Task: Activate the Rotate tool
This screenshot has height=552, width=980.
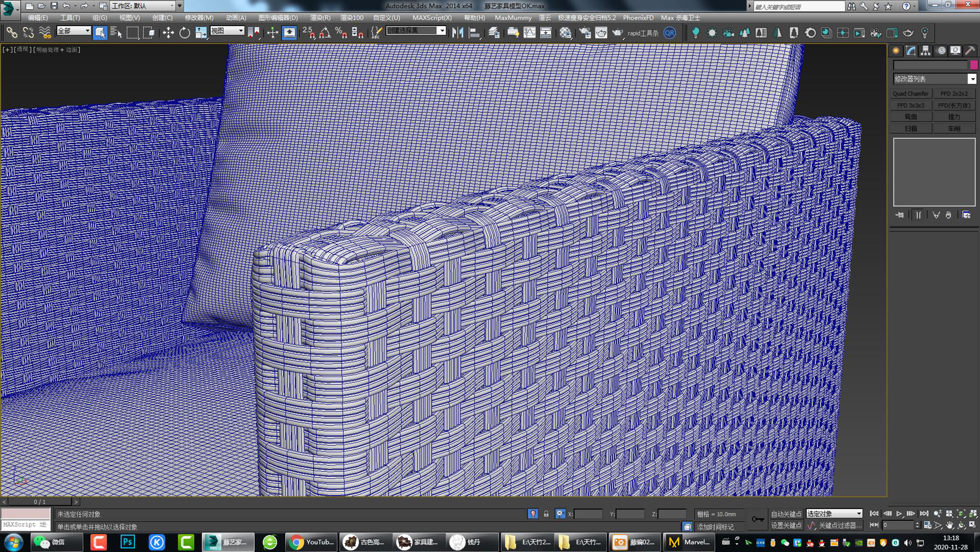Action: [184, 33]
